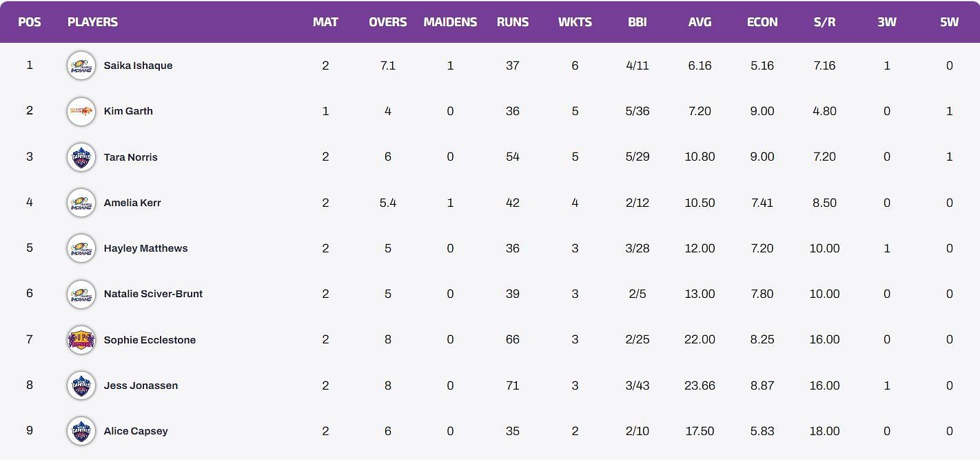
Task: Click Sophie Ecclestone's UP Warriorz team logo
Action: (x=81, y=340)
